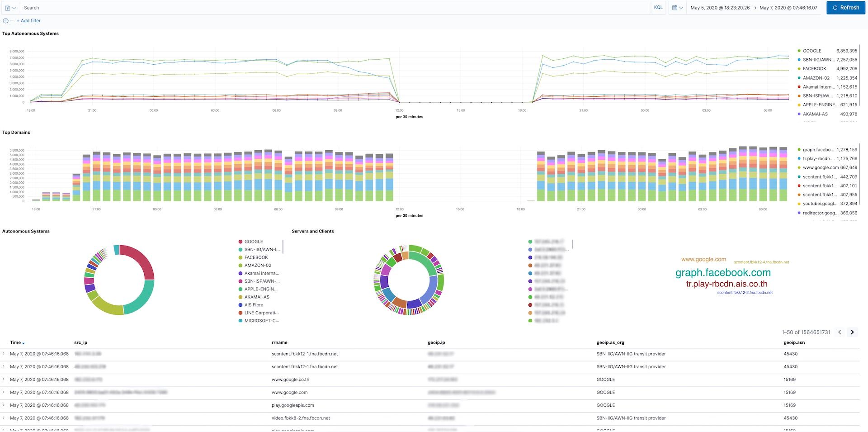
Task: Open the start date May 5, 2020 picker
Action: 720,8
